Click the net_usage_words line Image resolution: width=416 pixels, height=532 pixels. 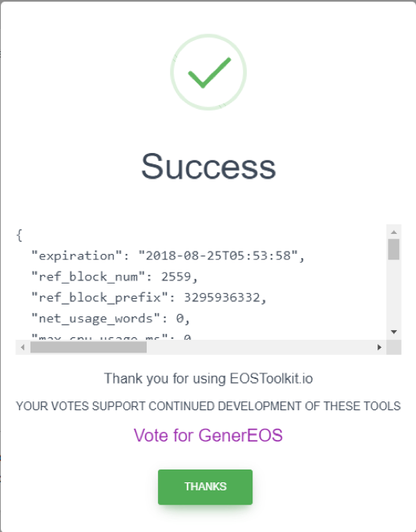click(111, 319)
